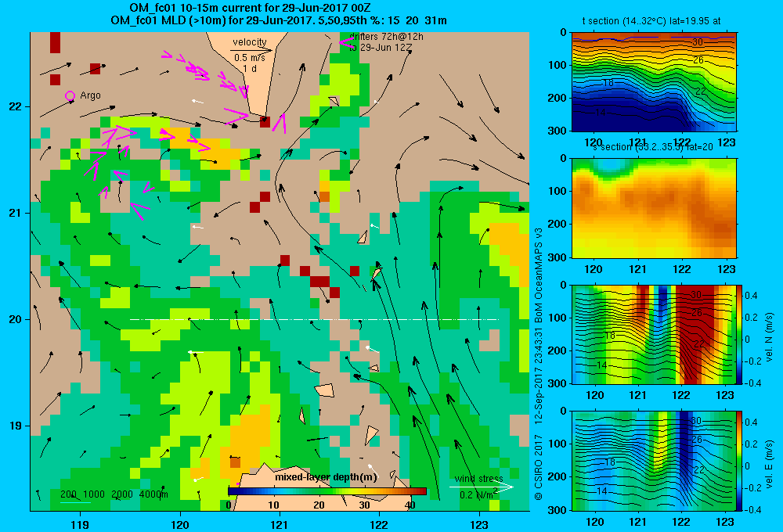Select the mixed-layer depth color bar
Image resolution: width=783 pixels, height=532 pixels.
327,491
